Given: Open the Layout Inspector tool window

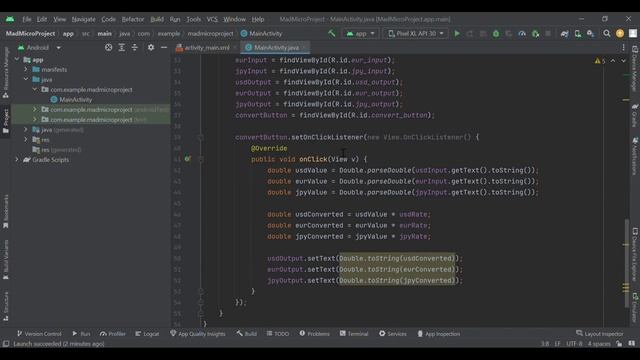Looking at the screenshot, I should tap(600, 334).
